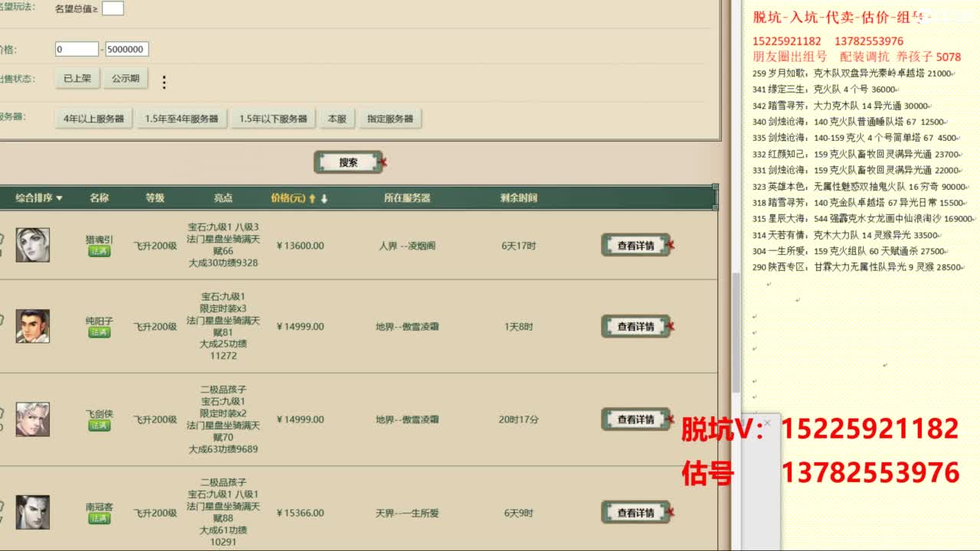The width and height of the screenshot is (980, 551).
Task: Click the maximum price field showing 5000000
Action: coord(127,49)
